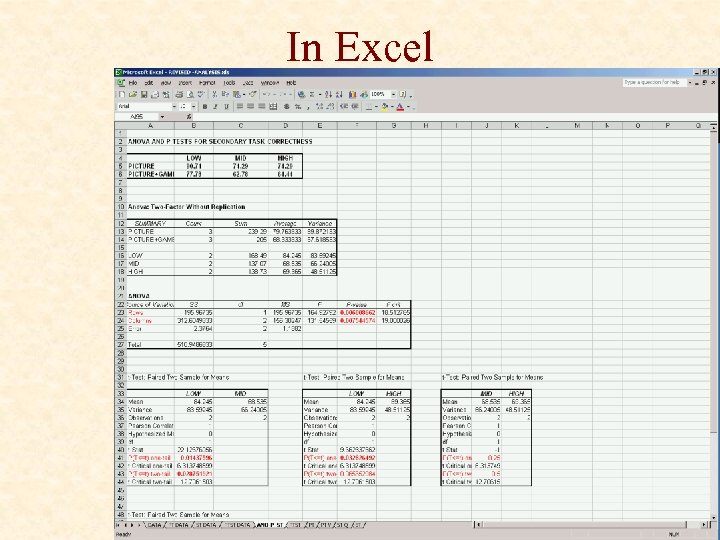This screenshot has height=540, width=720.
Task: Open the Font Color dropdown arrow
Action: tap(408, 107)
